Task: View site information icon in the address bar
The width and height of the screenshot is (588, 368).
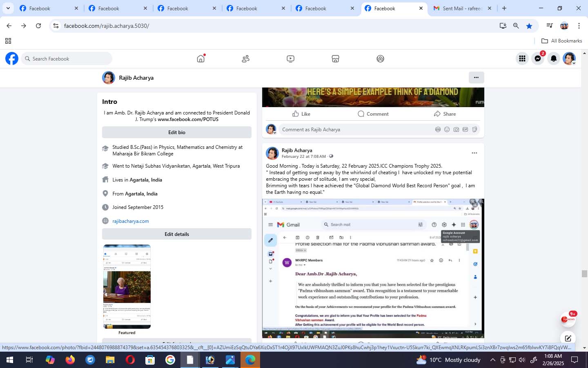Action: point(56,26)
